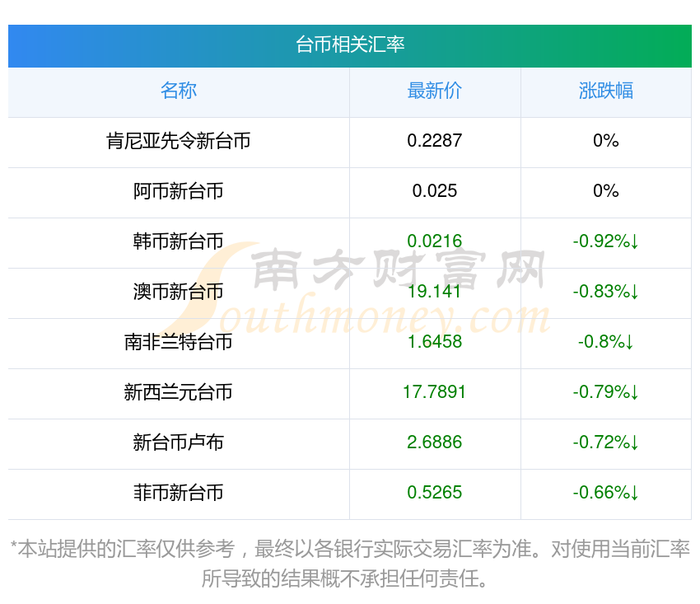Click the 0% change for 肯尼亚先令新台币

click(606, 141)
